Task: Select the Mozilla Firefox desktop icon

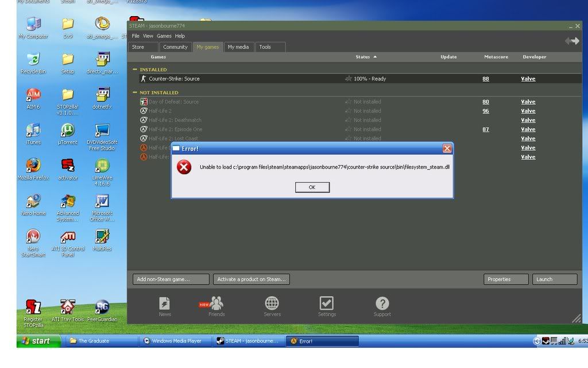Action: pos(33,170)
